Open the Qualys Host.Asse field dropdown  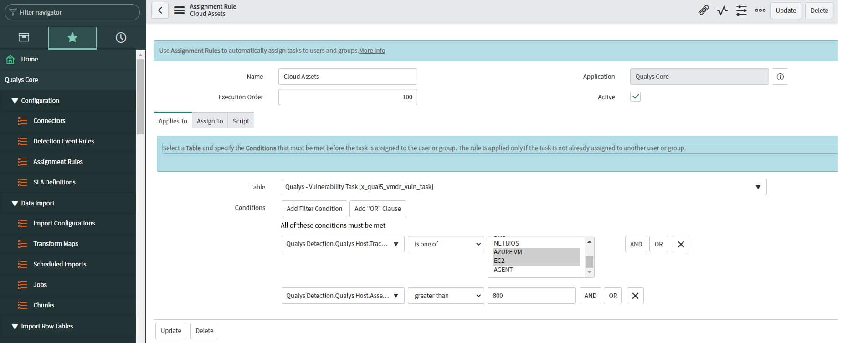pyautogui.click(x=343, y=296)
